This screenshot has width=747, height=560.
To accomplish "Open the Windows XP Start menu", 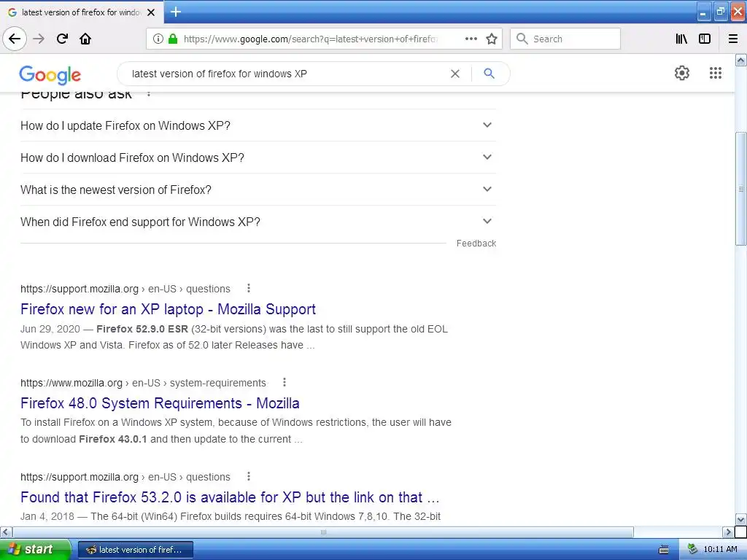I will [x=35, y=549].
